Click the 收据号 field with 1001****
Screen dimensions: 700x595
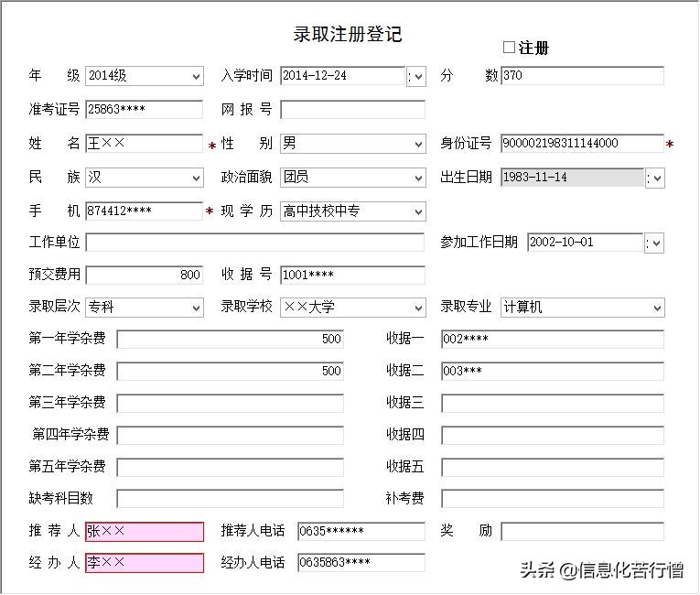pyautogui.click(x=352, y=276)
